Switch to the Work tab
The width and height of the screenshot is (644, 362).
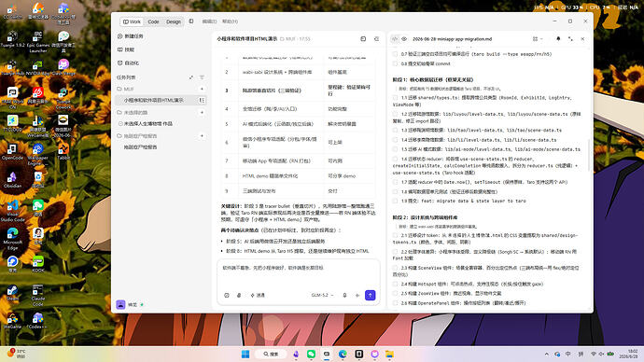(x=132, y=21)
